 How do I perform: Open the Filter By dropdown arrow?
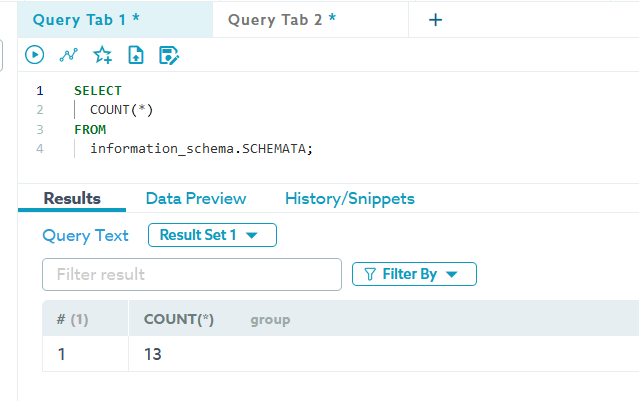[451, 274]
